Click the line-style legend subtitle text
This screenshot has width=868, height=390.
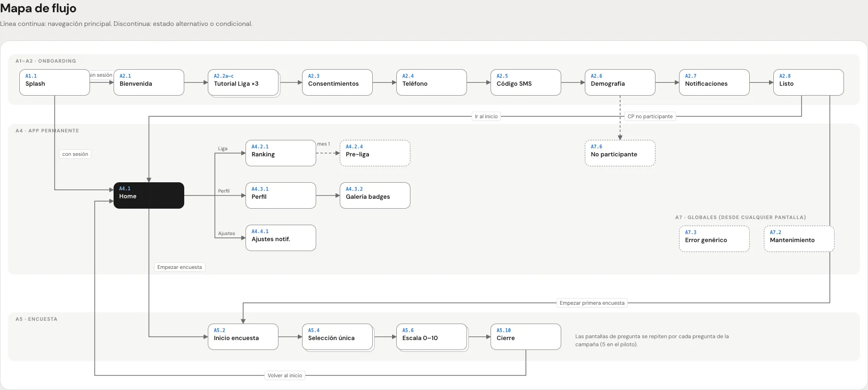coord(126,24)
